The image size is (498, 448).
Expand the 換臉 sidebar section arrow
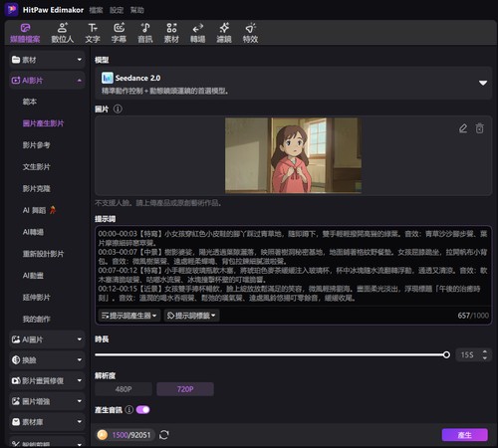pyautogui.click(x=80, y=360)
